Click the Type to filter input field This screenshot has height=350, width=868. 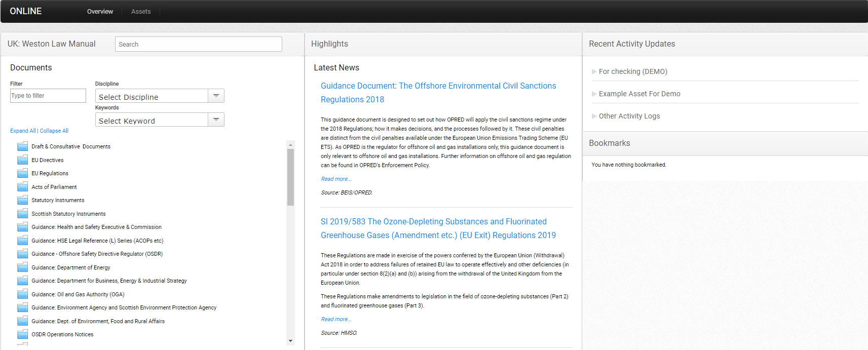48,96
